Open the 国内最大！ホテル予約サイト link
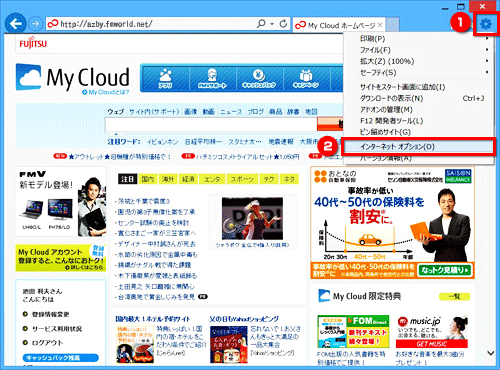The image size is (500, 370). point(152,319)
